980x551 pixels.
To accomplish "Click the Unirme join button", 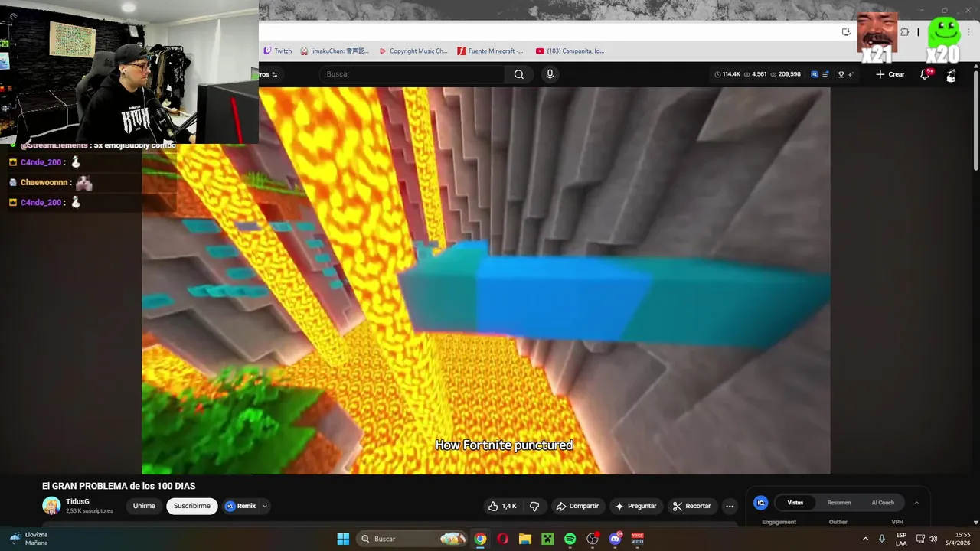I will [144, 506].
